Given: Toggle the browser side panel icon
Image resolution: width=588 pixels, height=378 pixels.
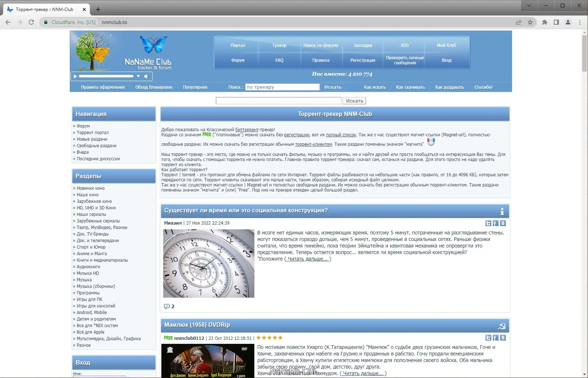Looking at the screenshot, I should (x=556, y=22).
